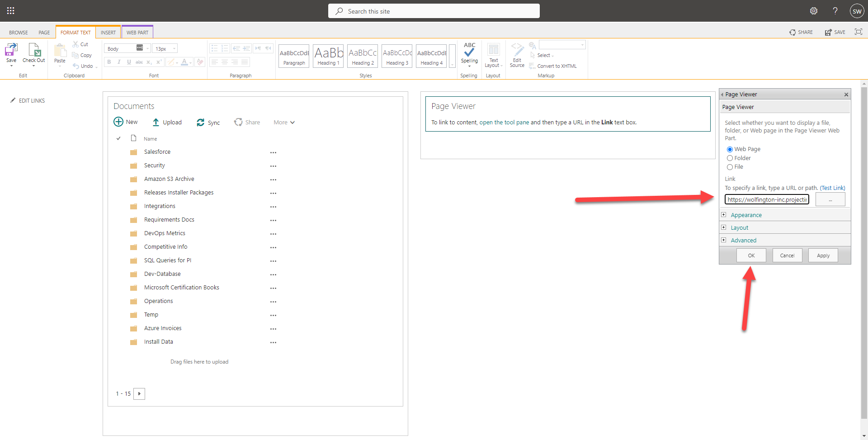Expand the Styles gallery more arrow

(x=452, y=56)
